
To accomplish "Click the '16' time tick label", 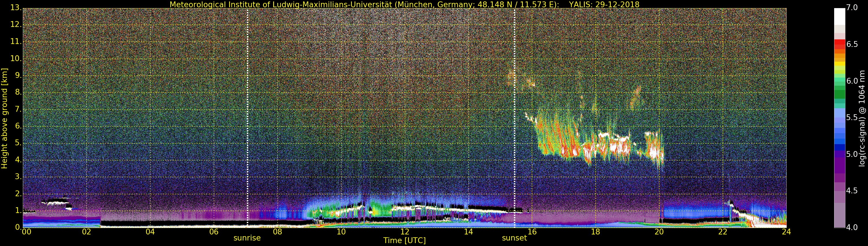I will [532, 232].
